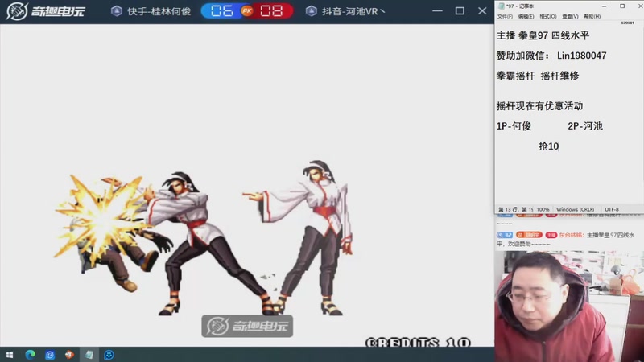
Task: Open the Windows Start menu
Action: (10, 355)
